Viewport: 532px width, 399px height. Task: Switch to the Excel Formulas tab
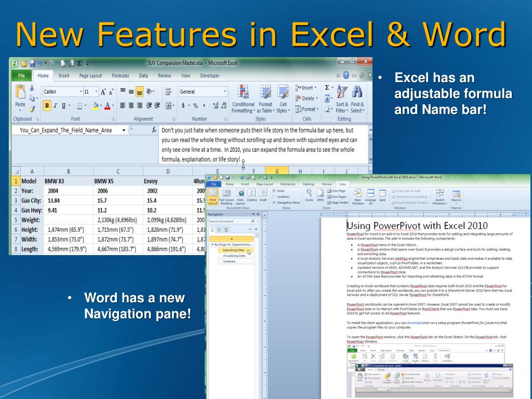point(121,76)
